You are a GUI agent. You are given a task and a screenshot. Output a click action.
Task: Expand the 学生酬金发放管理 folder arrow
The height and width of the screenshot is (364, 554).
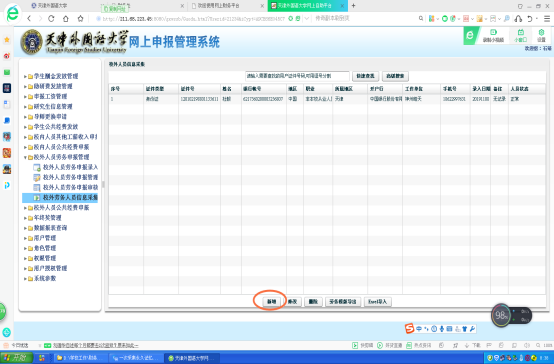[x=25, y=76]
